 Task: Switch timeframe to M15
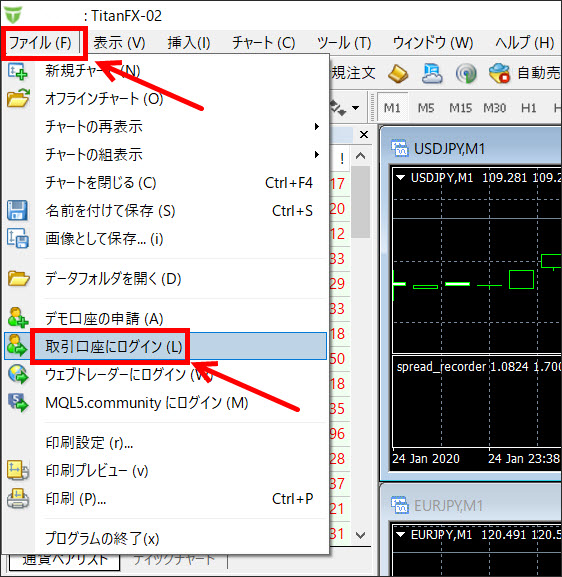(x=460, y=108)
